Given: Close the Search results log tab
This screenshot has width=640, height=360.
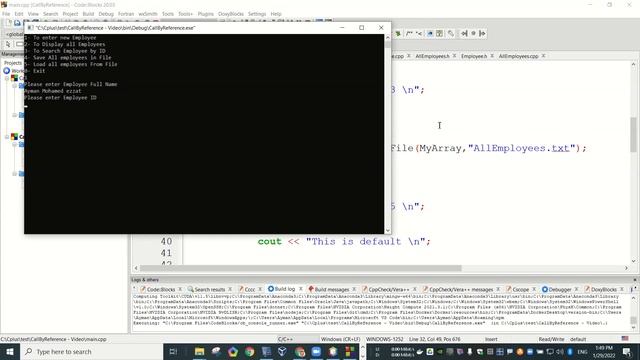Looking at the screenshot, I should tap(230, 289).
